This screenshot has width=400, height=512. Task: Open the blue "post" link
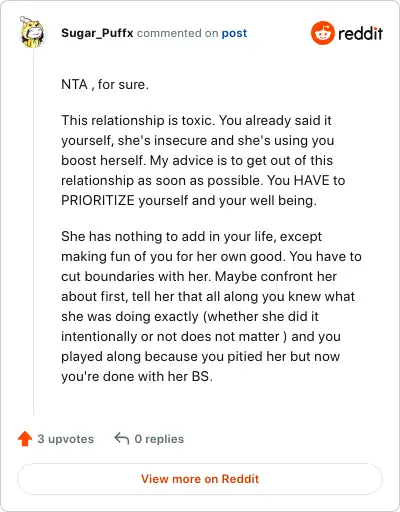(x=234, y=33)
